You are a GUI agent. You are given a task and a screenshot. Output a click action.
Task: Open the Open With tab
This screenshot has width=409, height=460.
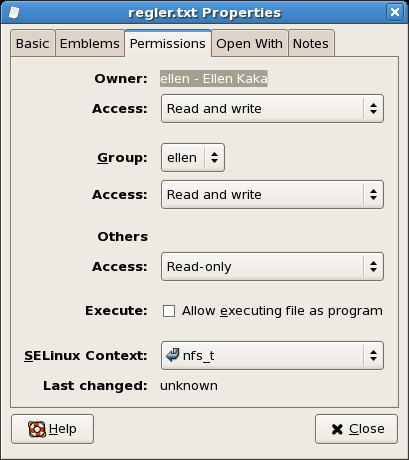(x=249, y=43)
